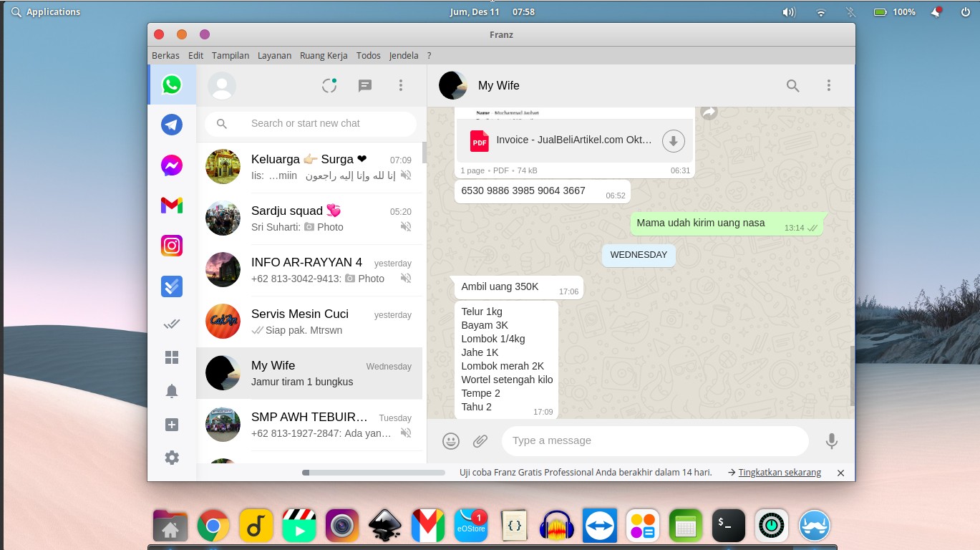Open the Keluarga Surga group chat
980x550 pixels.
click(309, 168)
